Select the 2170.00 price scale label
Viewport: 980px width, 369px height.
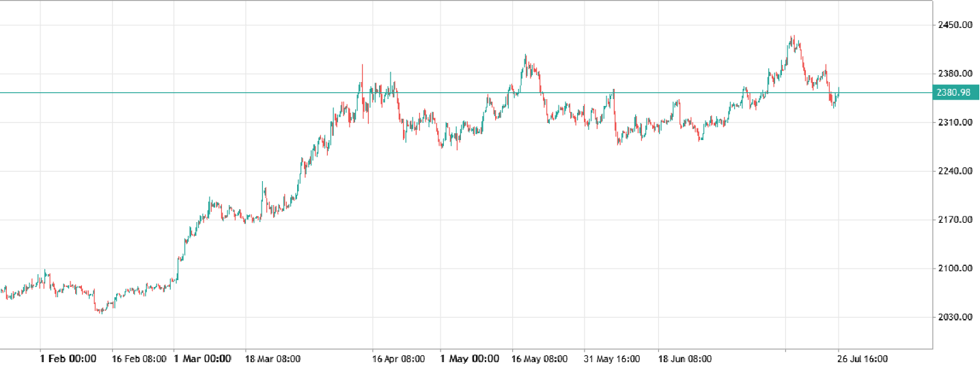point(955,220)
